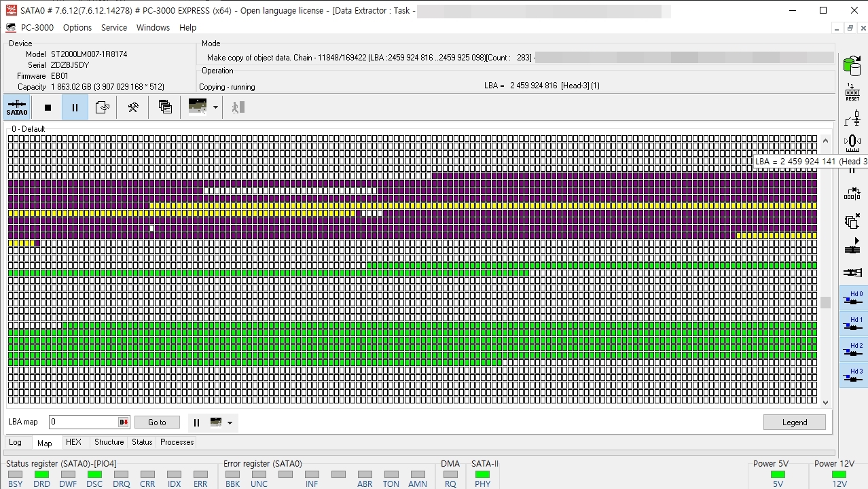Open the toolbar map view dropdown arrow
The image size is (868, 489).
coord(215,107)
